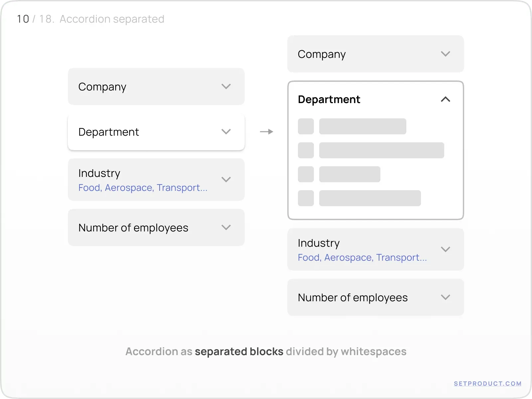Expand left Company accordion chevron
Image resolution: width=532 pixels, height=399 pixels.
(226, 86)
